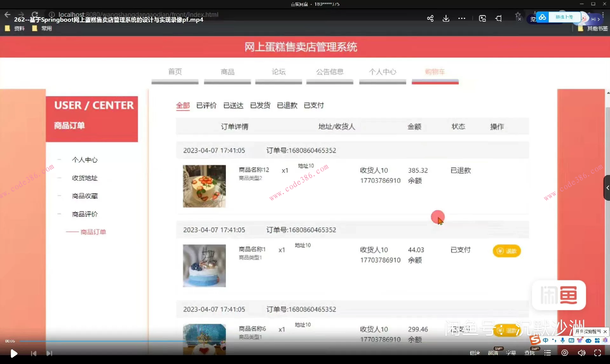Viewport: 610px width, 364px height.
Task: Open the playlist icon in player controls
Action: (547, 353)
